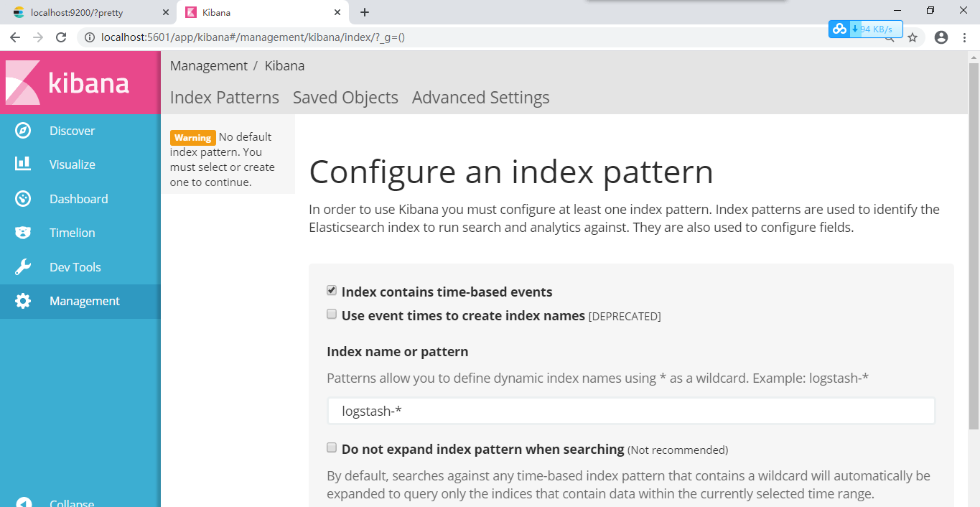Click the Index name or pattern label

tap(398, 352)
